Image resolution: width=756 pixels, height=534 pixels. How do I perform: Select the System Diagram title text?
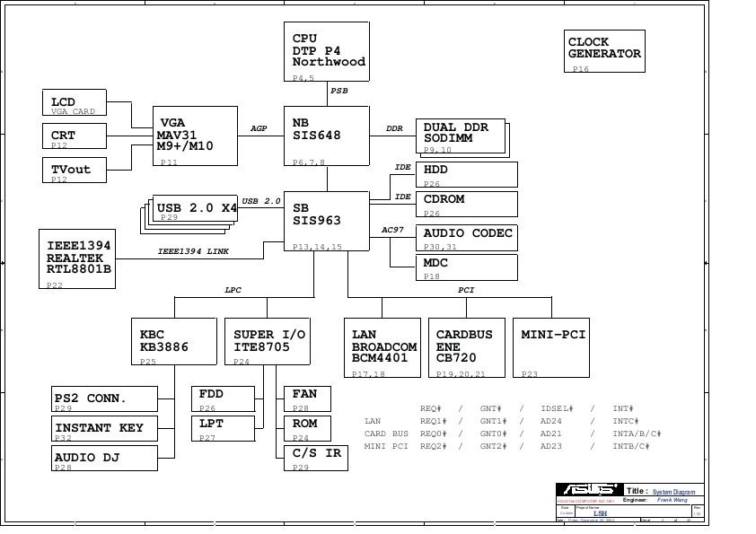click(x=673, y=492)
